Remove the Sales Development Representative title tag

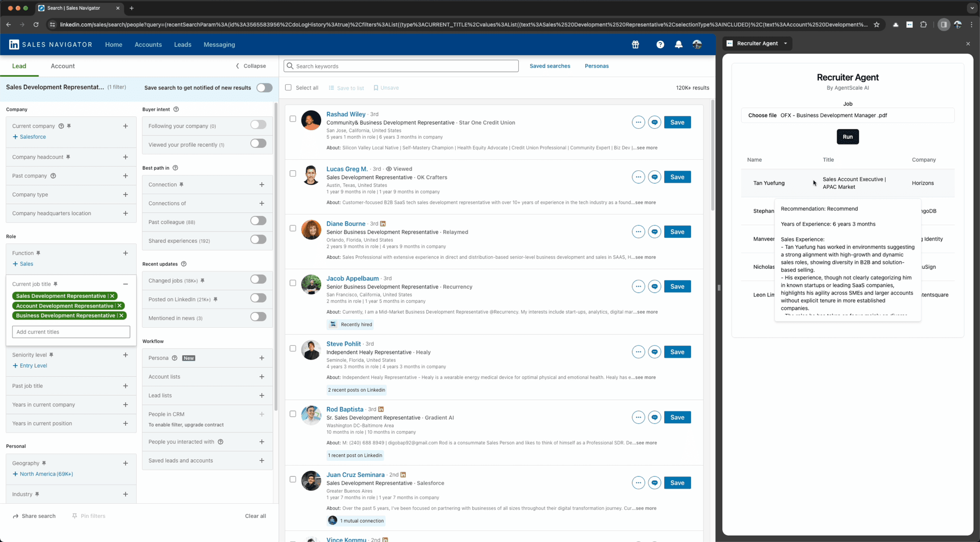112,296
